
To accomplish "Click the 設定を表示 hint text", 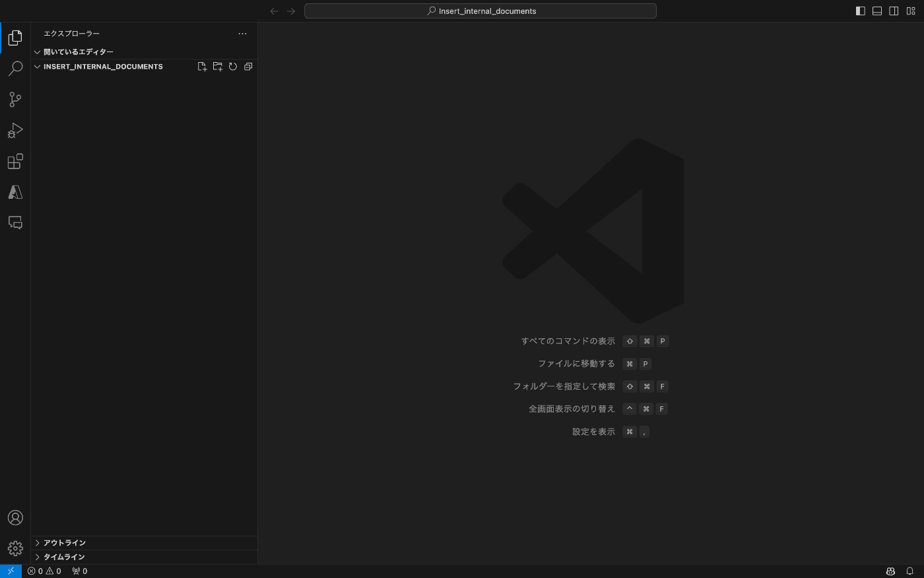I will pos(593,432).
